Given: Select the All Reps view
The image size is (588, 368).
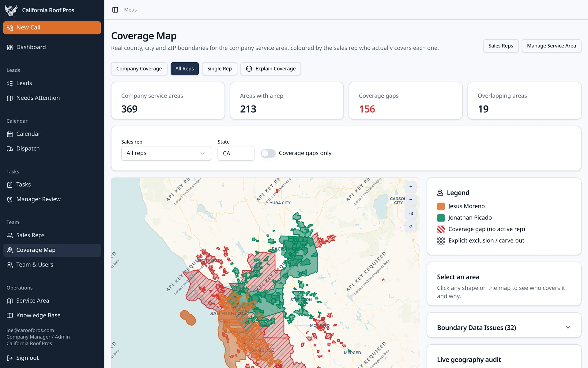Looking at the screenshot, I should coord(184,69).
